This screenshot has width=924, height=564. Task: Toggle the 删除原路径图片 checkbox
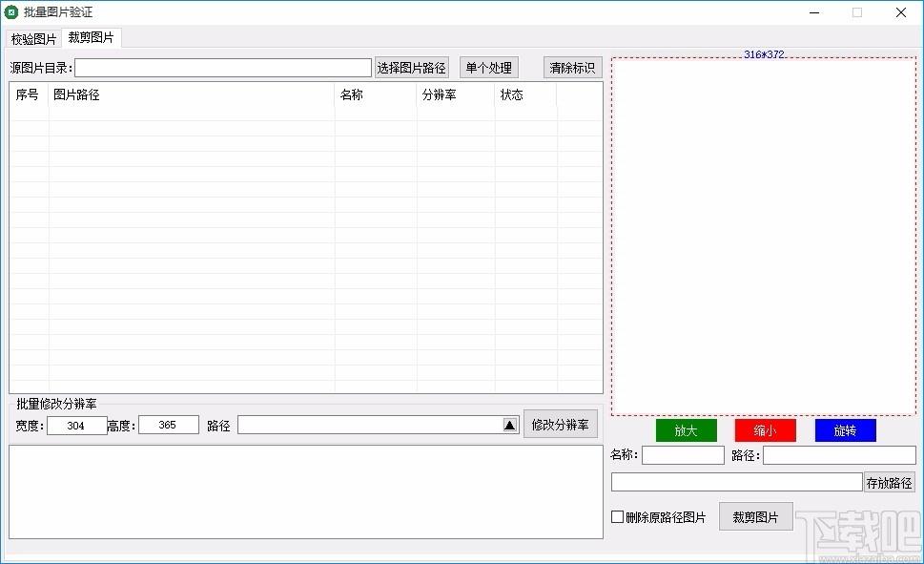click(x=618, y=517)
